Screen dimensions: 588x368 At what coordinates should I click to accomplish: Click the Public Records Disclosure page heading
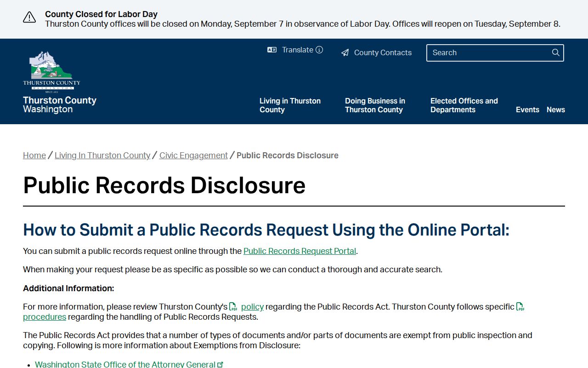164,185
